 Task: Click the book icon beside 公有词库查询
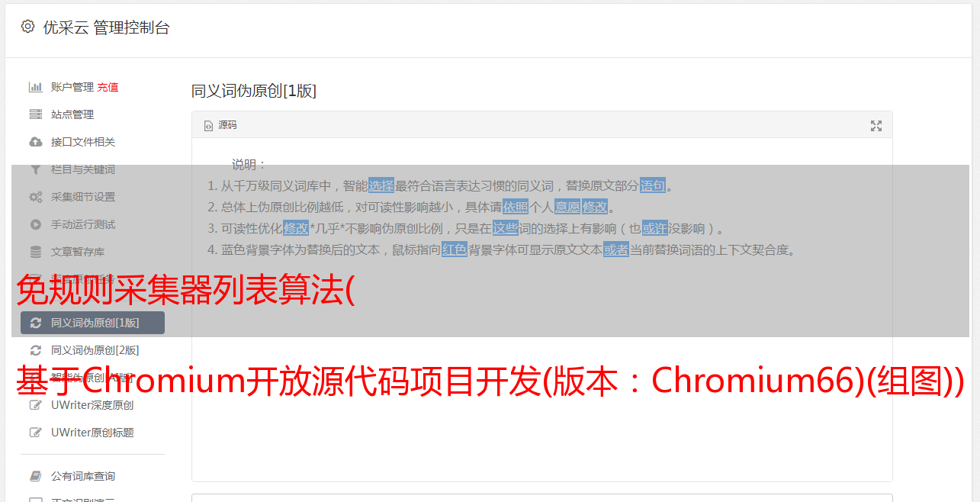tap(35, 476)
